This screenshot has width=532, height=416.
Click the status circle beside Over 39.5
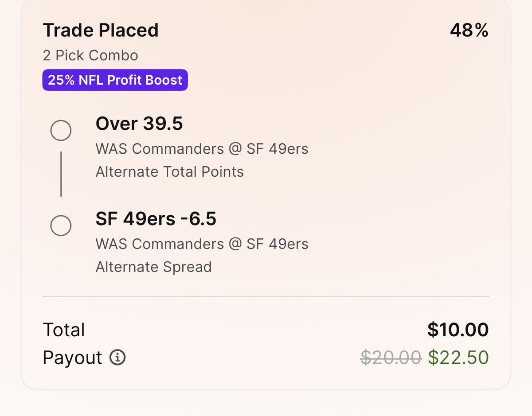(61, 130)
